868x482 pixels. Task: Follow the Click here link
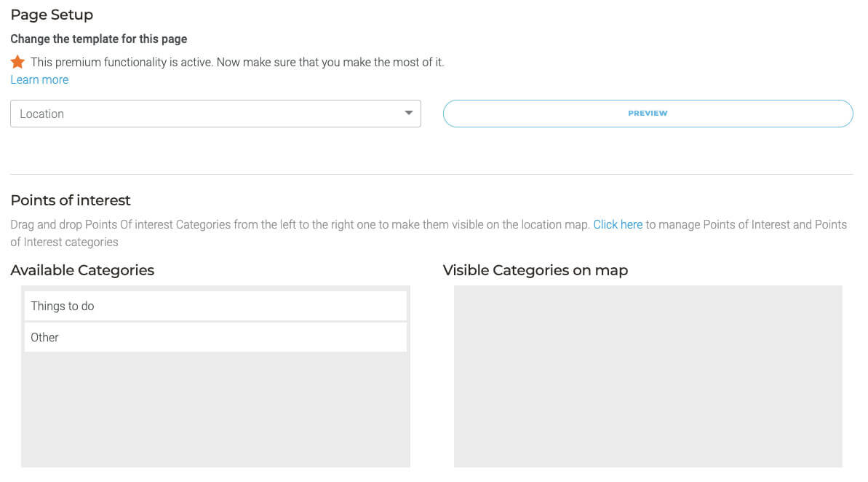618,224
